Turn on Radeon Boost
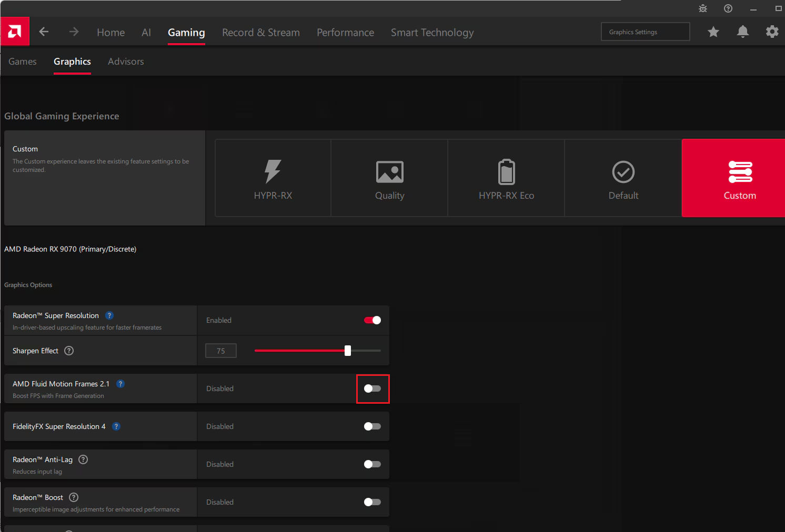Viewport: 785px width, 532px height. 373,502
